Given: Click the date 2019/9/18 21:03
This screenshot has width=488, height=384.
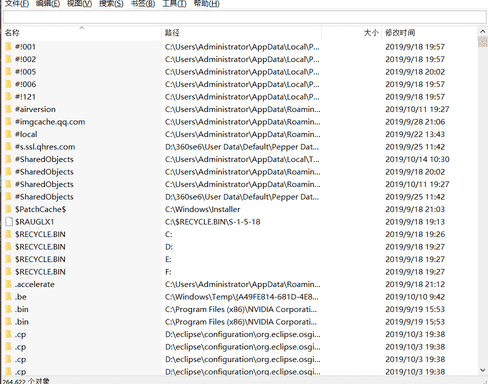Looking at the screenshot, I should [x=415, y=209].
